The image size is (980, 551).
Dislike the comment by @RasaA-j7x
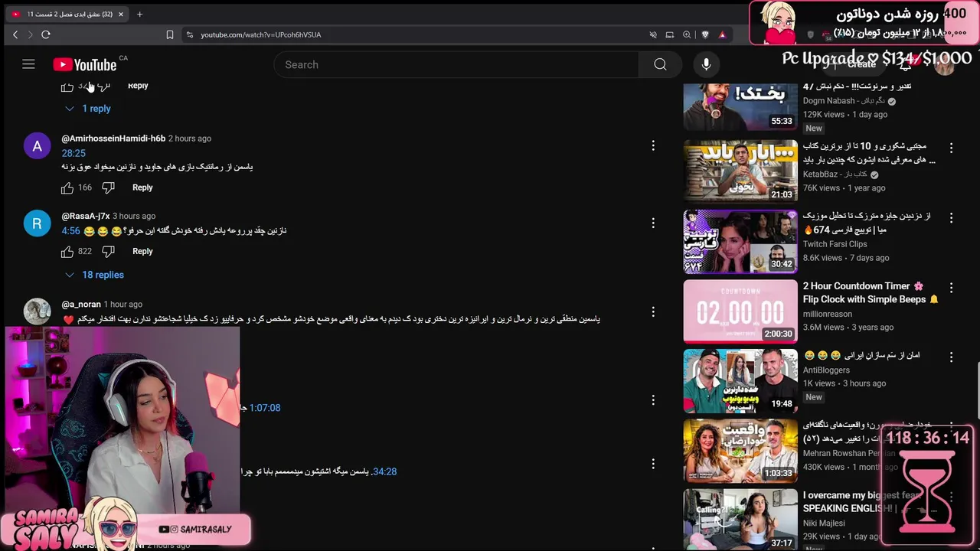point(108,251)
